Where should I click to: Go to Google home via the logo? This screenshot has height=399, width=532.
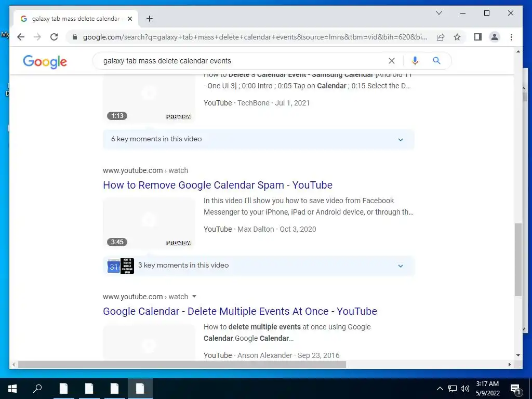click(x=45, y=62)
